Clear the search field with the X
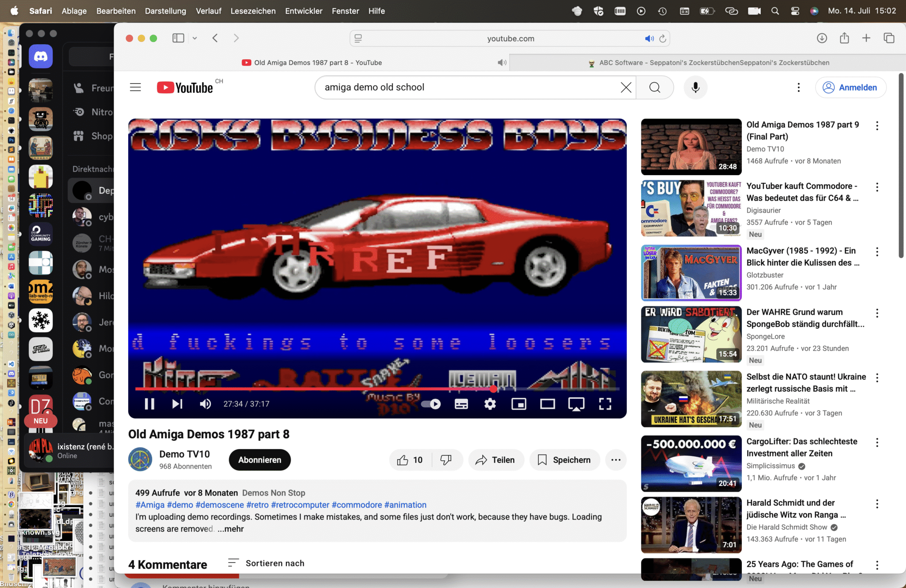This screenshot has width=906, height=588. 626,88
